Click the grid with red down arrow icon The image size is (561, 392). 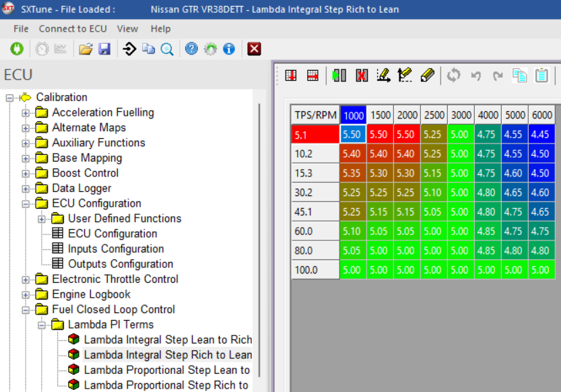tap(291, 75)
